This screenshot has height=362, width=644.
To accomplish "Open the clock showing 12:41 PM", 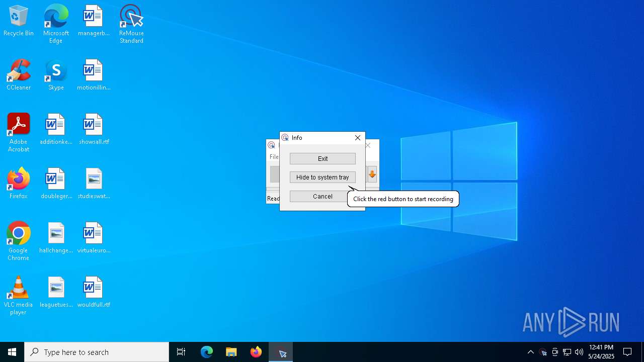I will (x=601, y=352).
